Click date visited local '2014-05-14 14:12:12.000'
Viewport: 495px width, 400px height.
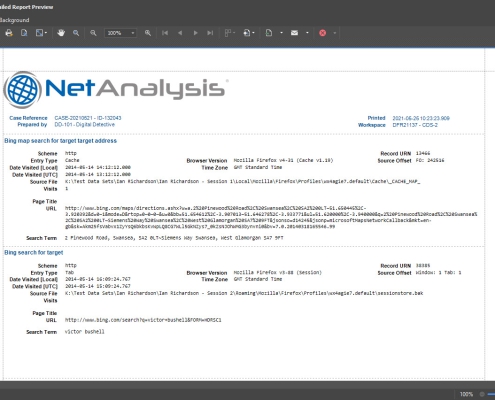(98, 167)
